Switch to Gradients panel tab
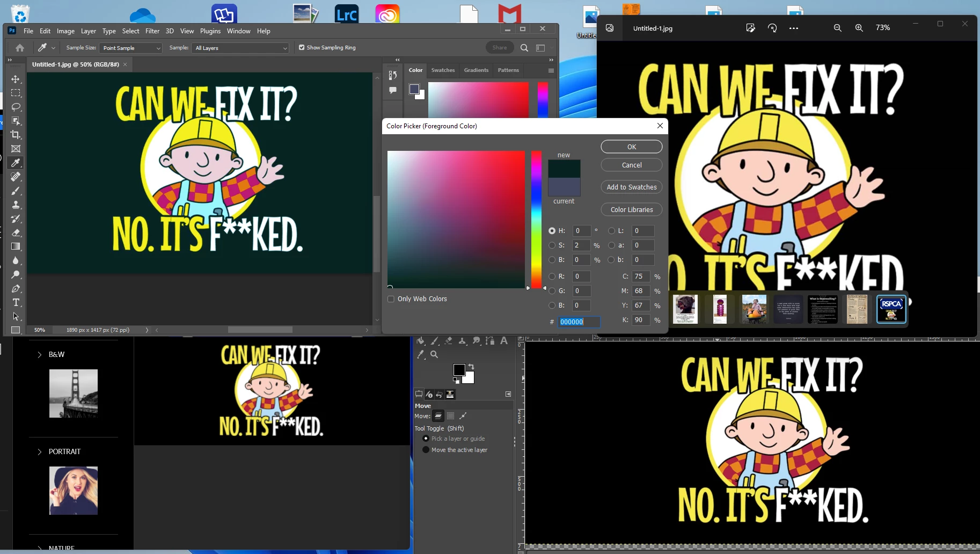The width and height of the screenshot is (980, 554). tap(476, 70)
